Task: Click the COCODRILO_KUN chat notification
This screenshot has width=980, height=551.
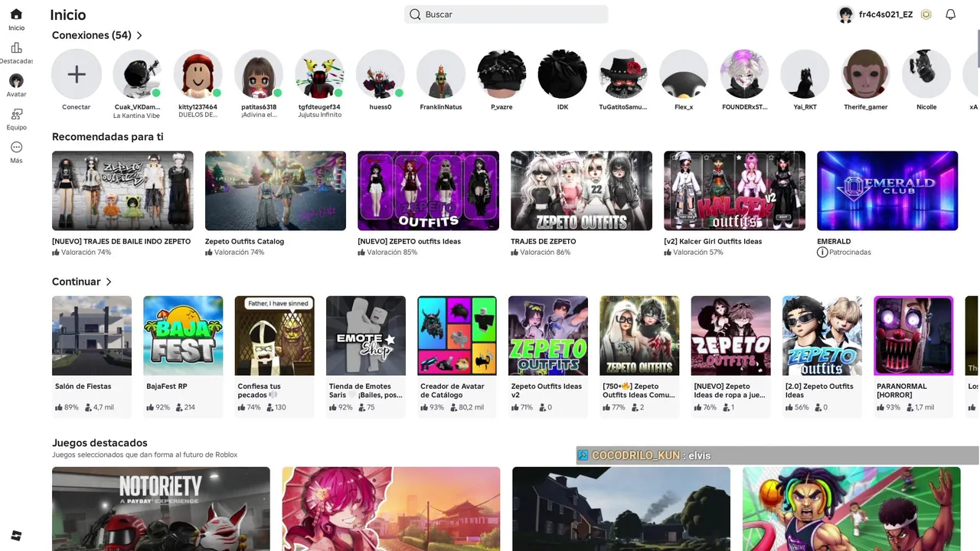Action: [x=777, y=455]
